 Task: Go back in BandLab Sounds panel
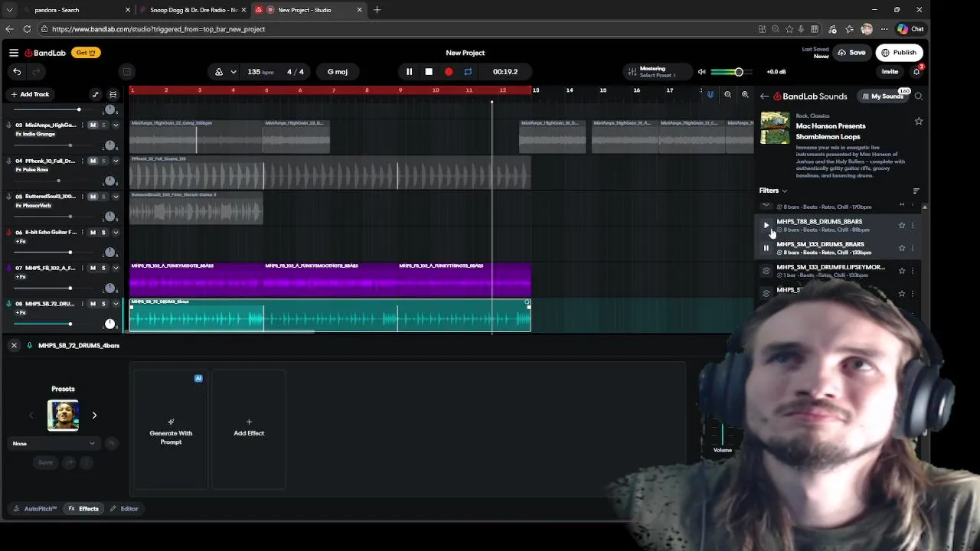click(x=764, y=96)
